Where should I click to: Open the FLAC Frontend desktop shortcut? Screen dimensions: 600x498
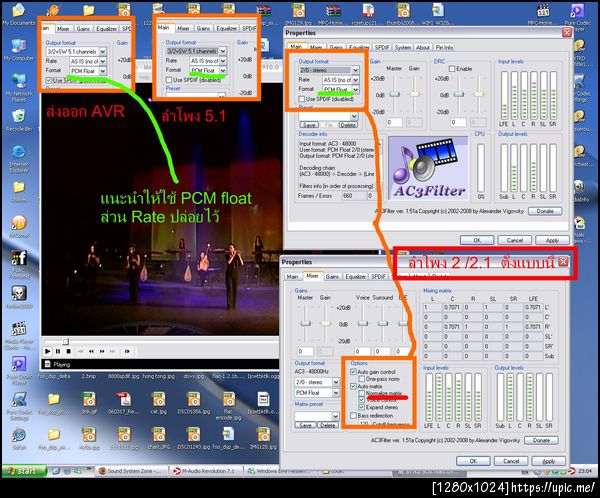pos(18,262)
